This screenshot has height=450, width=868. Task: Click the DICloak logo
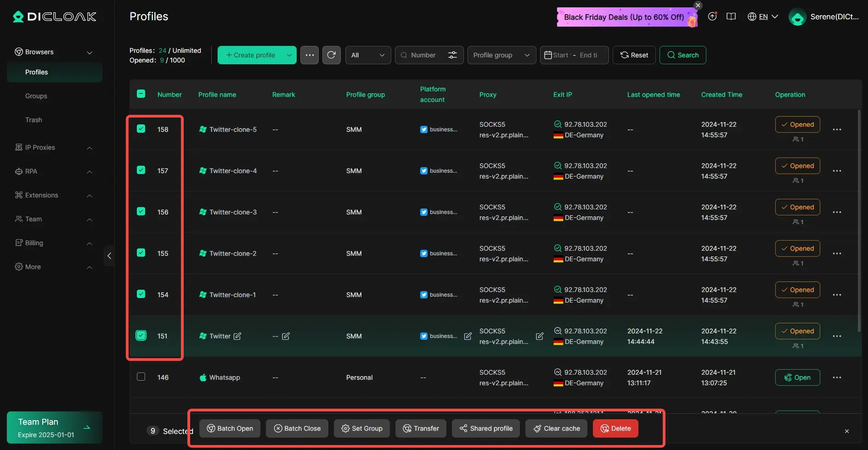[x=55, y=17]
